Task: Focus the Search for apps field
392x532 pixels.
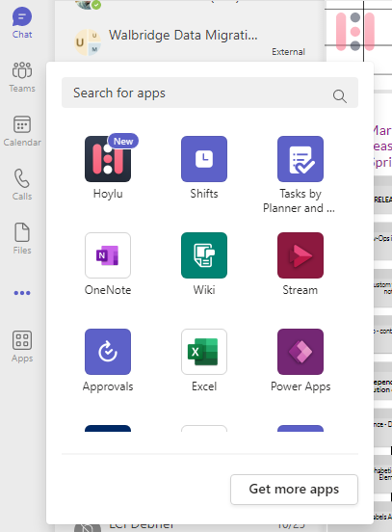Action: pyautogui.click(x=210, y=93)
